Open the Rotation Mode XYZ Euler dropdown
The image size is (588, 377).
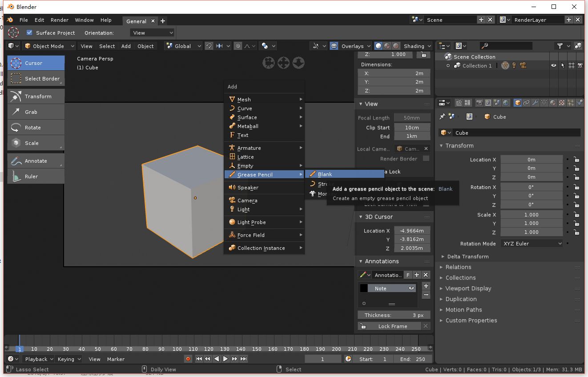click(532, 244)
